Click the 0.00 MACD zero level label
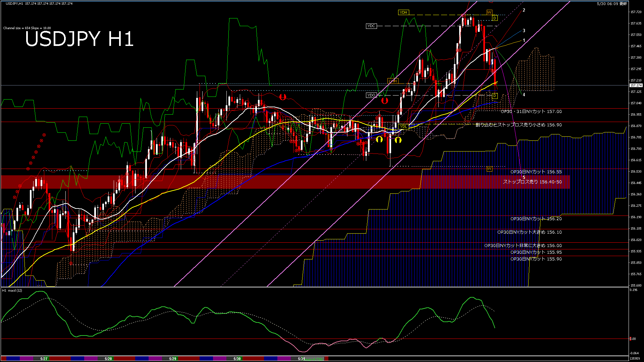The width and height of the screenshot is (644, 362). pos(633,339)
